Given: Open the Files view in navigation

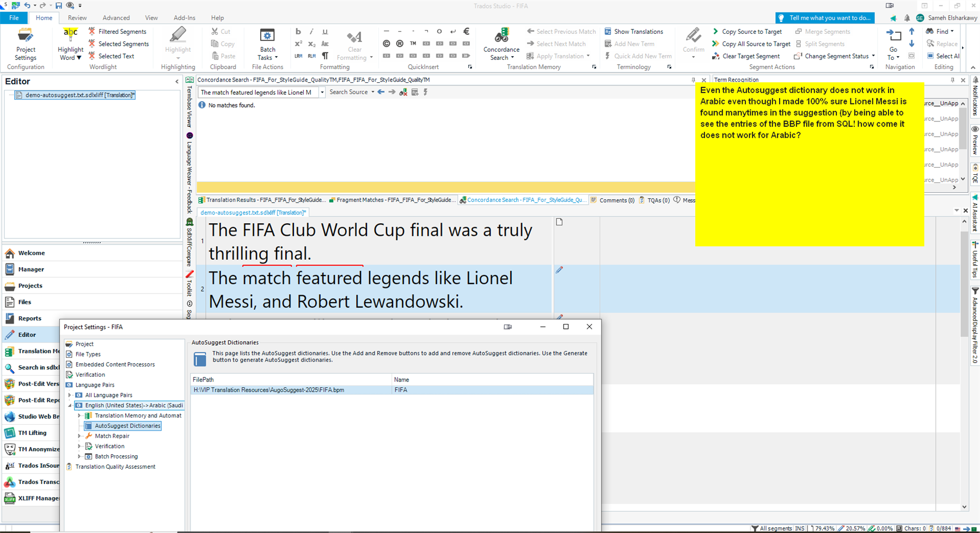Looking at the screenshot, I should point(24,302).
